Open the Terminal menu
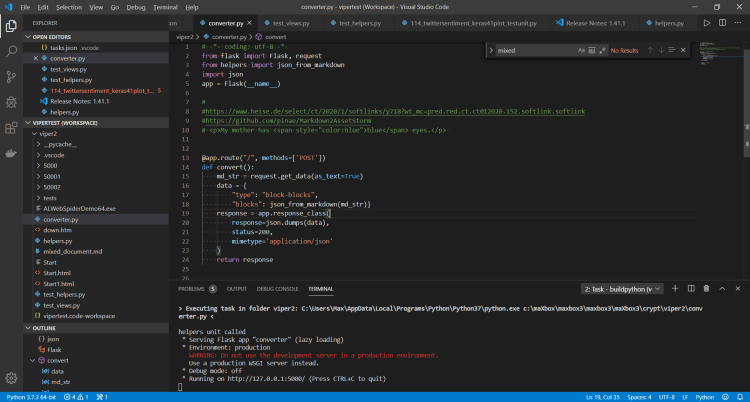750x402 pixels. [165, 7]
